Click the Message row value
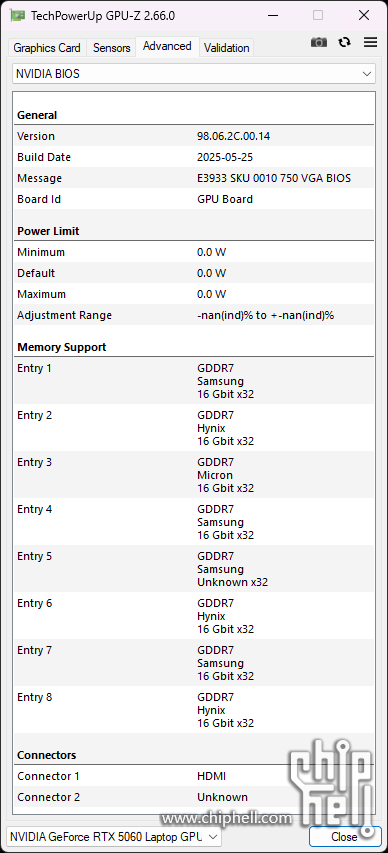The height and width of the screenshot is (853, 388). 274,178
